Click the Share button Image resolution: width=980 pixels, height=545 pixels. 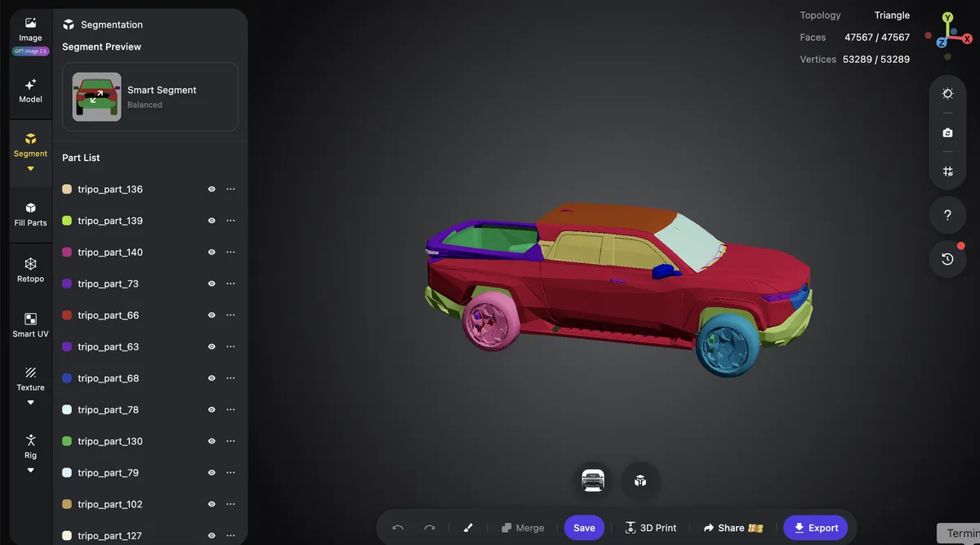pos(733,528)
